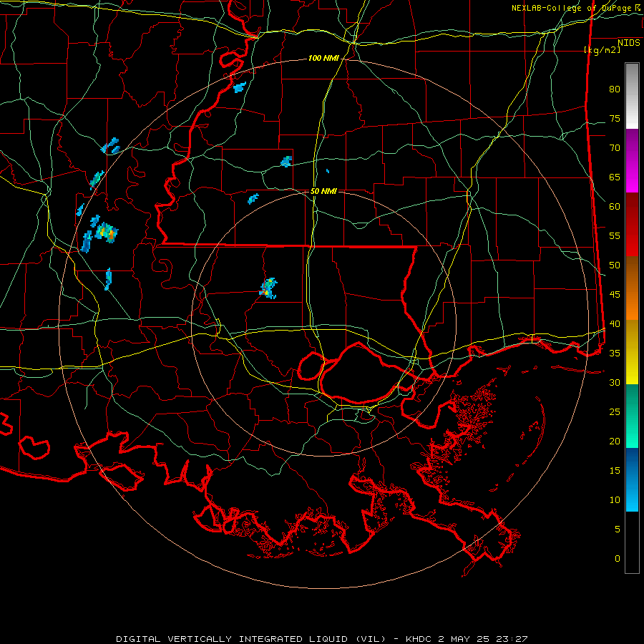Click the 40 value on the scale

(x=615, y=323)
